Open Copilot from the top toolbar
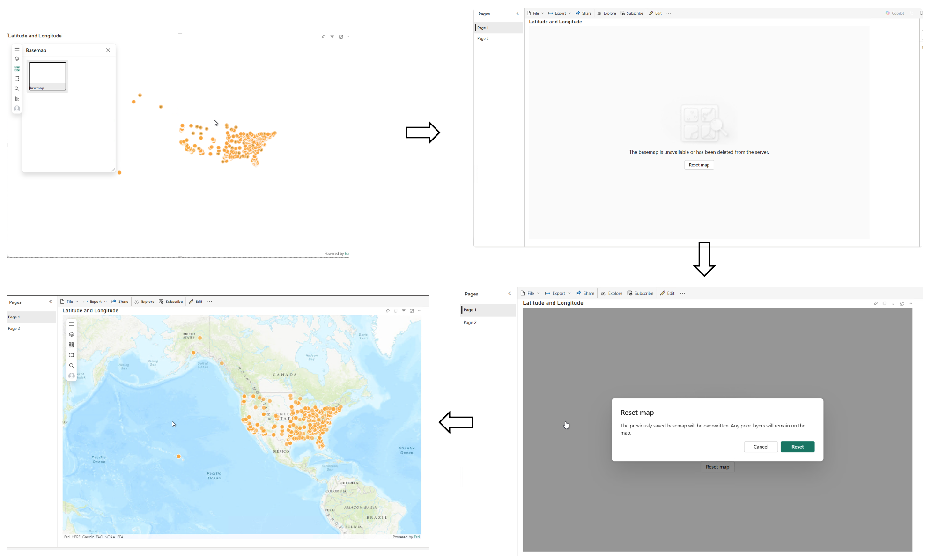The width and height of the screenshot is (931, 560). (895, 13)
